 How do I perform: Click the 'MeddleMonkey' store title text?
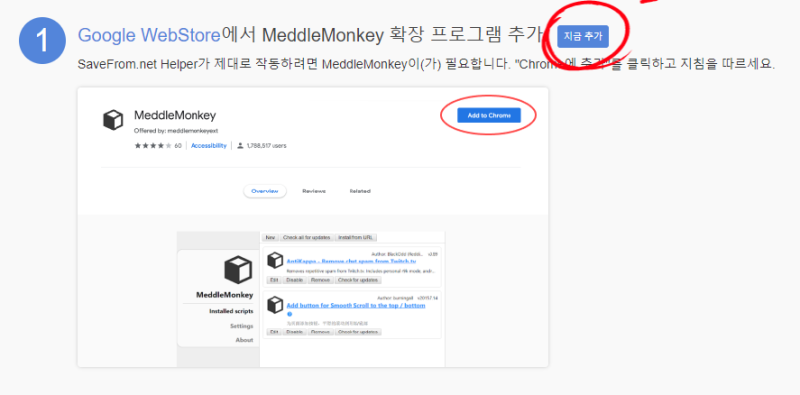pos(175,115)
